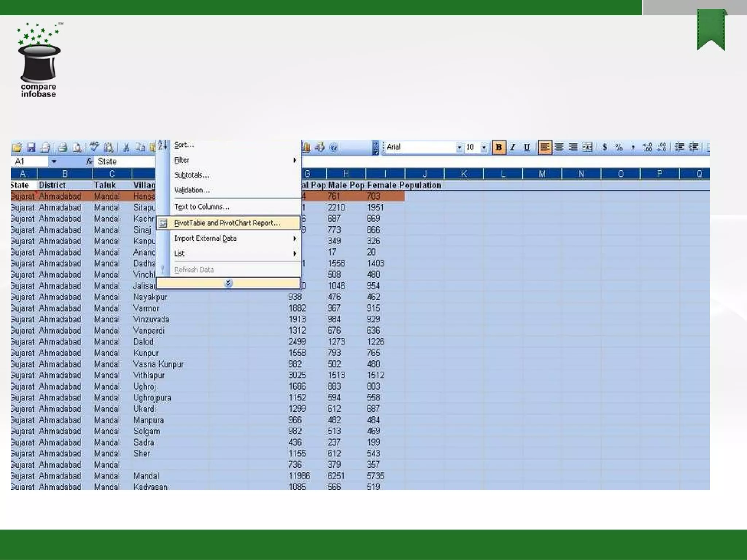Click the Print icon in toolbar
This screenshot has height=560, width=747.
click(x=63, y=147)
